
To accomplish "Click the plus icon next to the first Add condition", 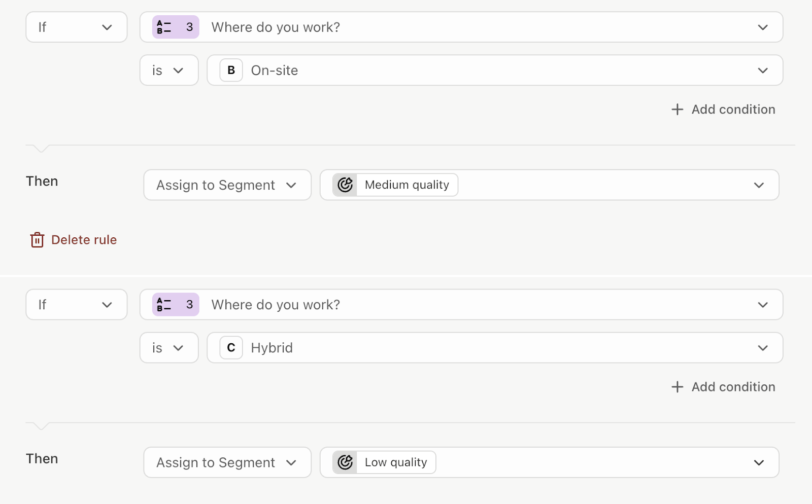I will 677,110.
